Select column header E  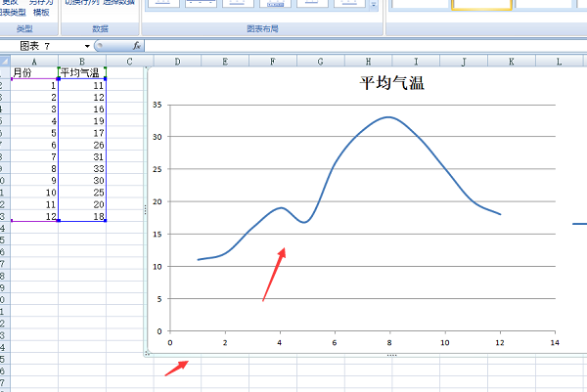(x=225, y=62)
